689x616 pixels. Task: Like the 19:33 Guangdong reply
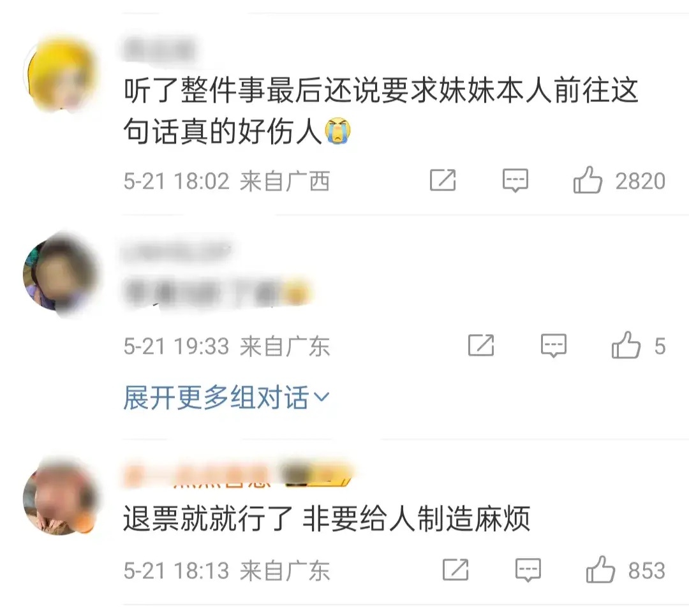(626, 346)
